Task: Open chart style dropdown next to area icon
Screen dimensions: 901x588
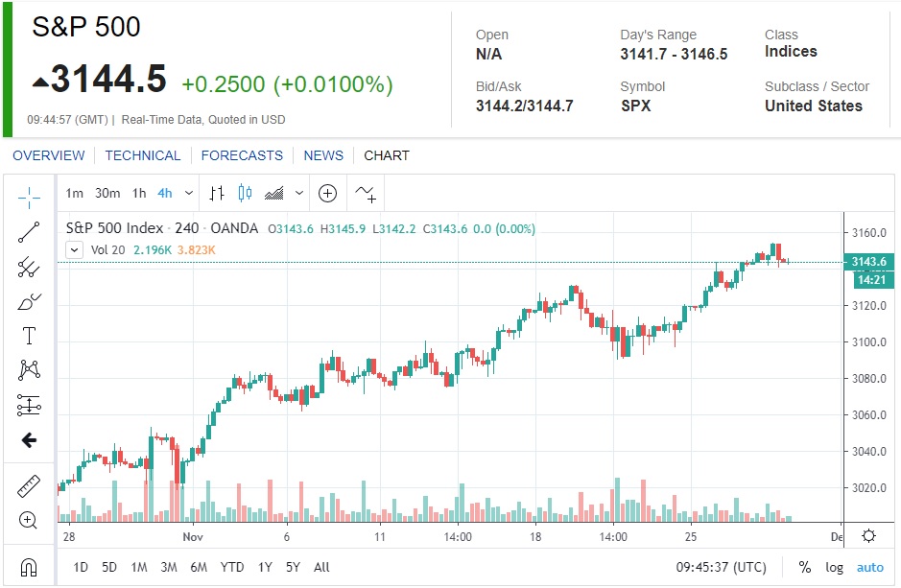Action: pos(299,193)
